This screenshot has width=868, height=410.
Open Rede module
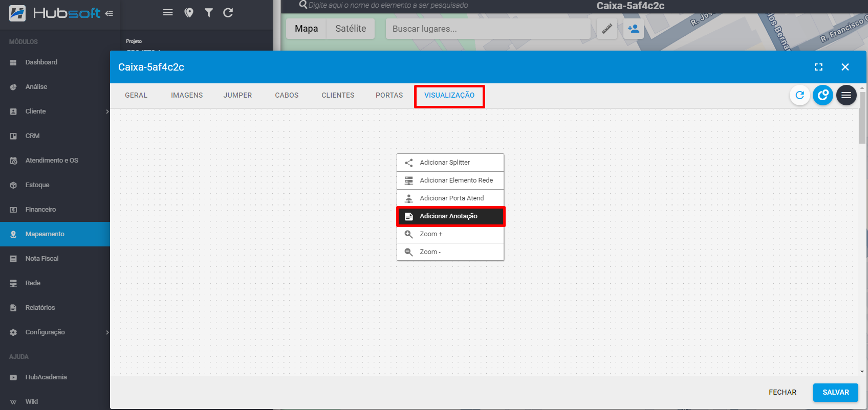point(55,283)
